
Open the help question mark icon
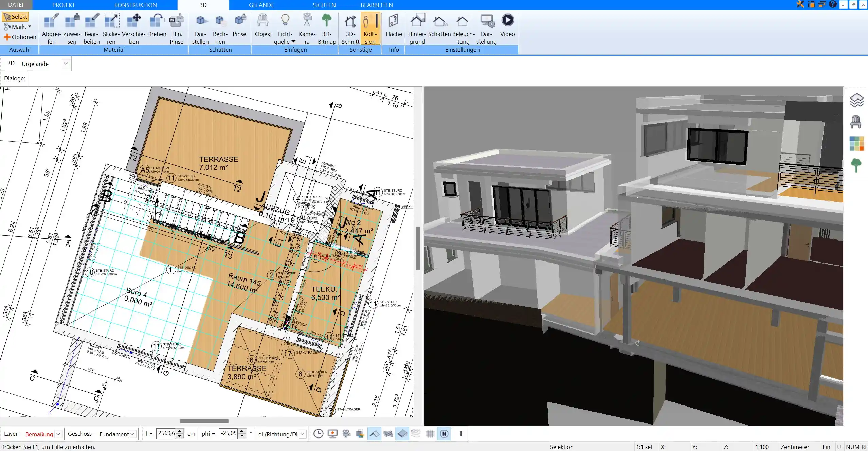[833, 4]
